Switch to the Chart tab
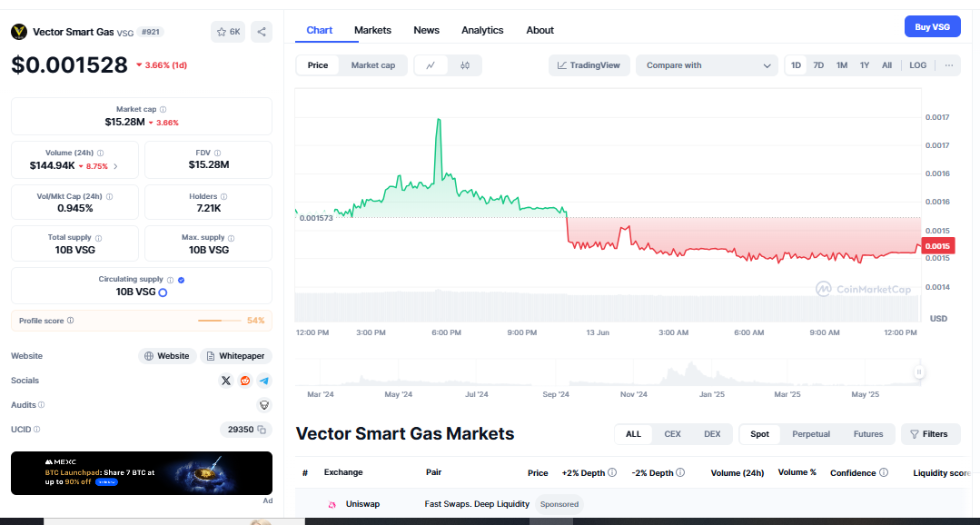Viewport: 980px width, 525px height. point(320,30)
